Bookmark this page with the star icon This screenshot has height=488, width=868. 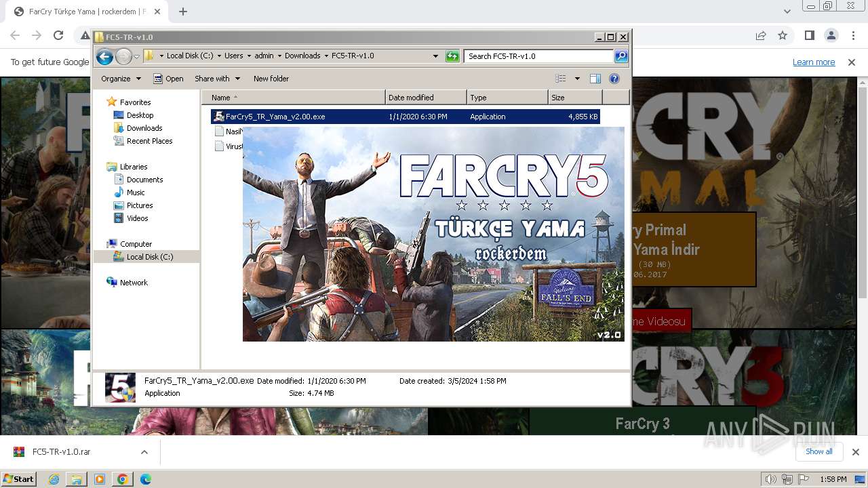coord(783,36)
